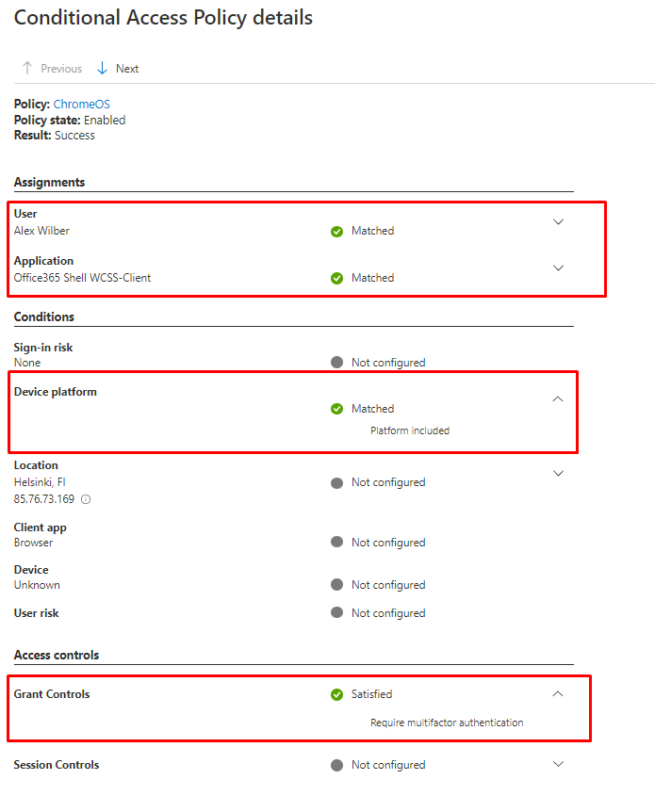Expand the Session Controls row
Viewport: 655px width, 812px height.
tap(558, 764)
